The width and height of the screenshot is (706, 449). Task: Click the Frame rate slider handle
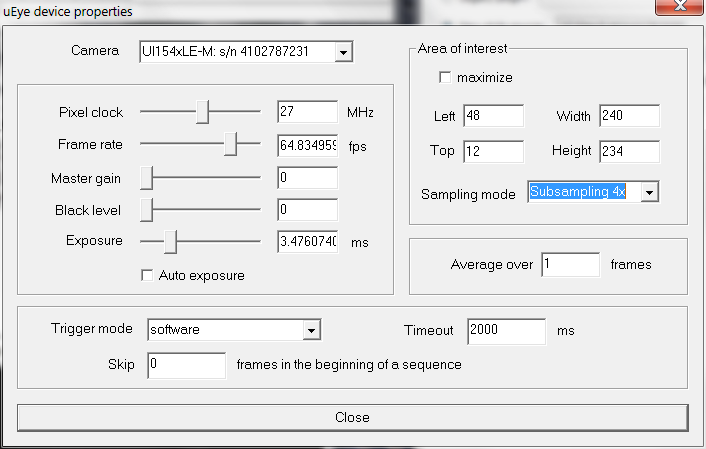[x=230, y=145]
